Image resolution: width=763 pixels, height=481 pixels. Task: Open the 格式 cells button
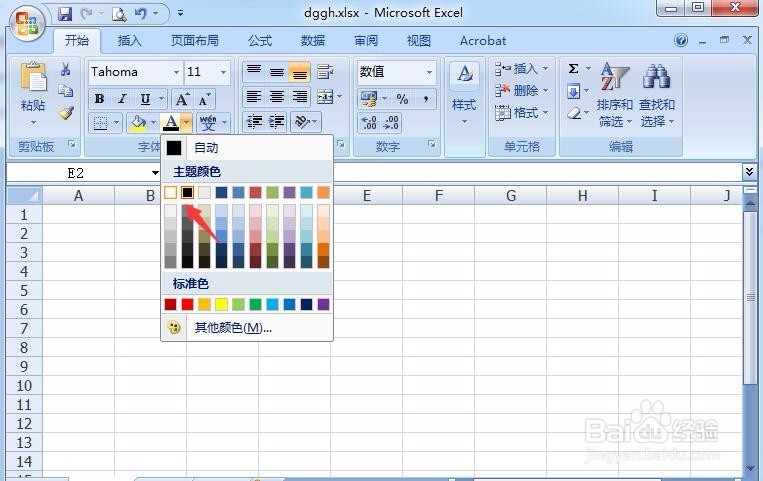click(522, 113)
